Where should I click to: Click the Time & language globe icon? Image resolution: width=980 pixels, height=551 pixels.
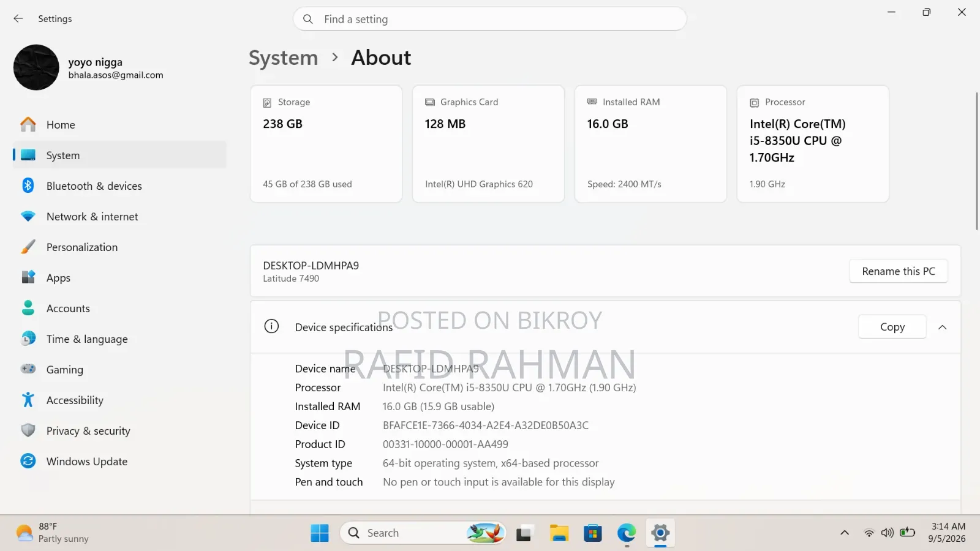(28, 339)
